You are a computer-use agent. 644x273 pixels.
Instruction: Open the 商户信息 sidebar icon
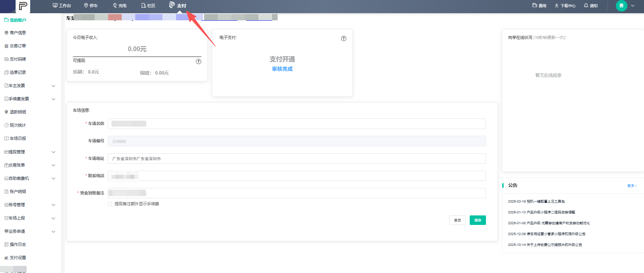6,33
